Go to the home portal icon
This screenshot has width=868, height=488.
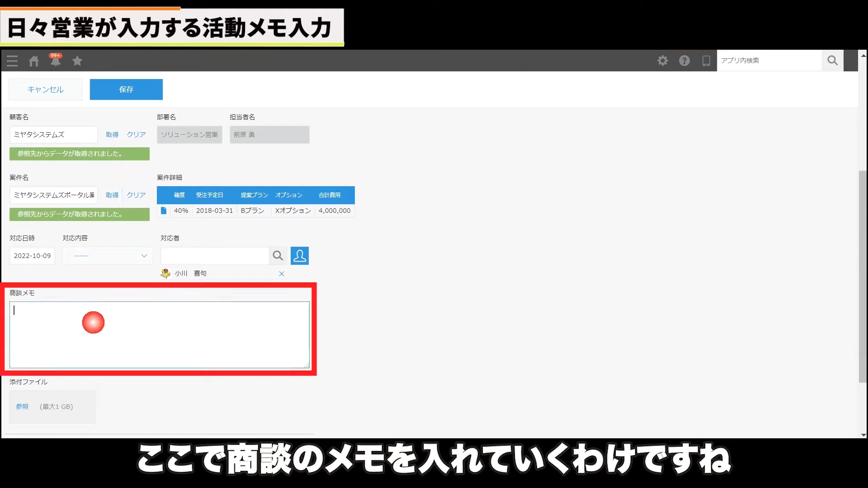[34, 61]
